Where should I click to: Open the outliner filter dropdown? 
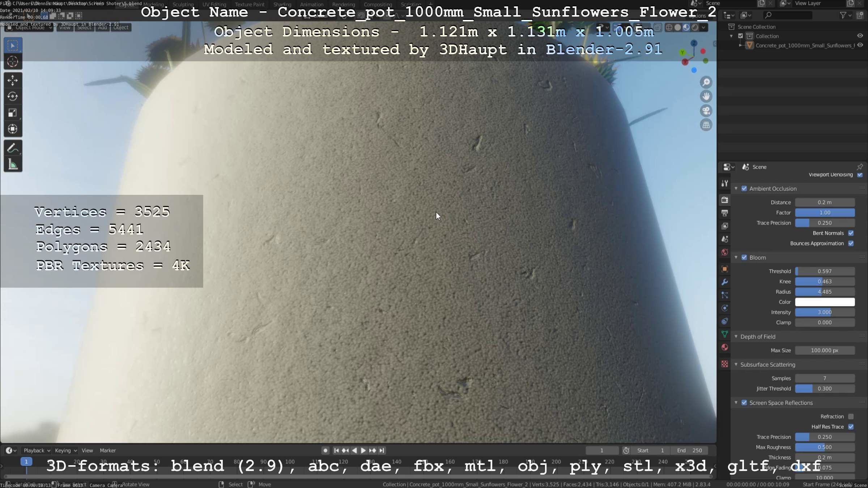tap(845, 15)
